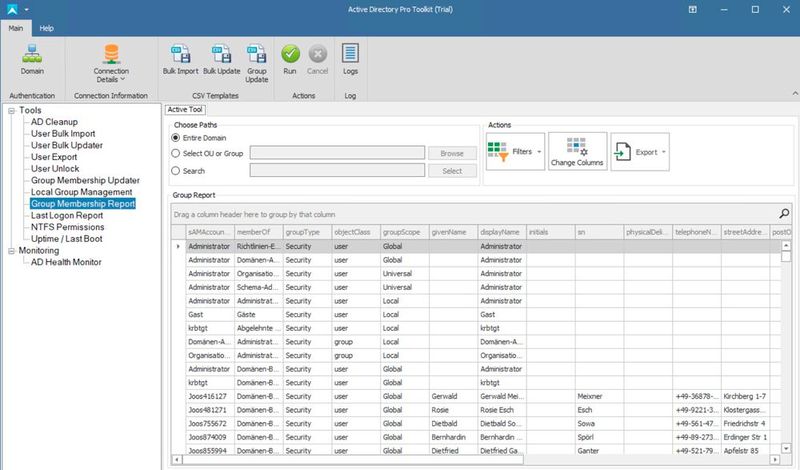
Task: Open Local Group Management tool
Action: point(82,192)
